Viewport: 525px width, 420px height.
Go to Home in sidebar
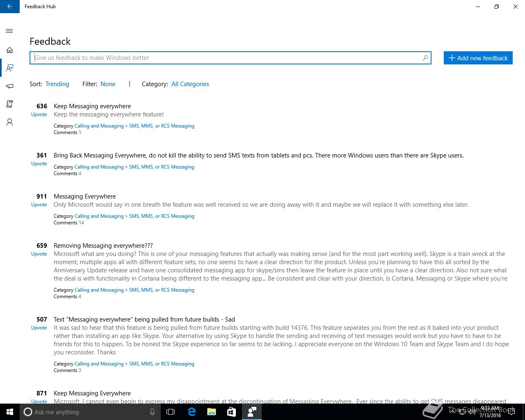(x=9, y=50)
